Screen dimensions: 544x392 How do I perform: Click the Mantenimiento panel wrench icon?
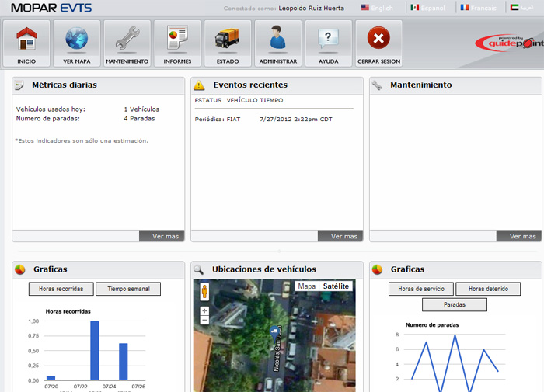(377, 85)
